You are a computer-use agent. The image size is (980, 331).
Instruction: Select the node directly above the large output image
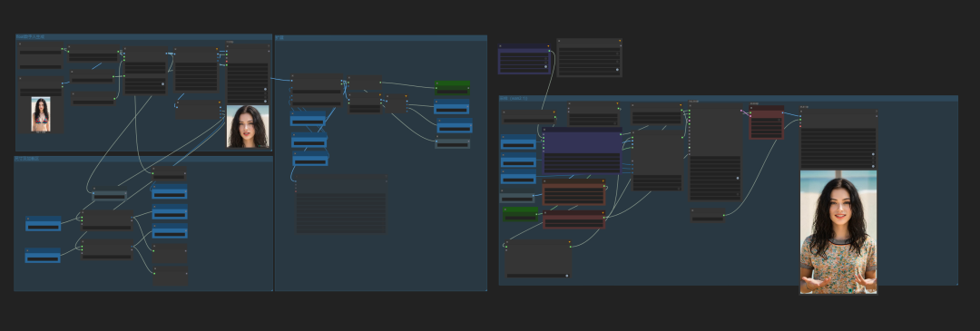(838, 139)
